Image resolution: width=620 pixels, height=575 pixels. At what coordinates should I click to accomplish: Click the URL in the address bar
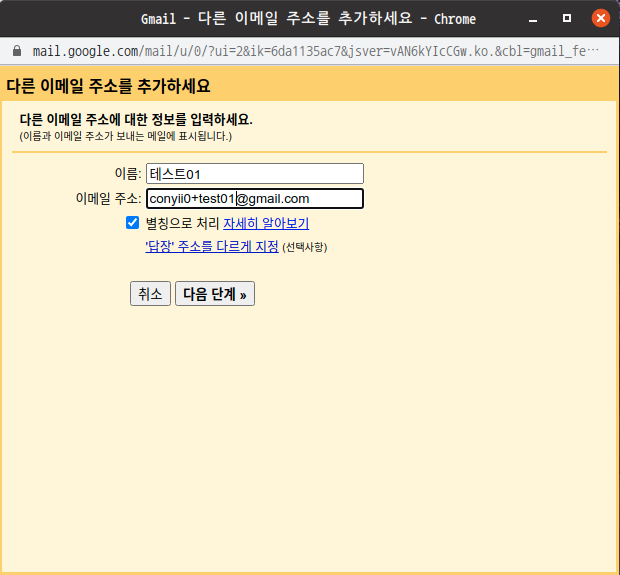coord(315,51)
